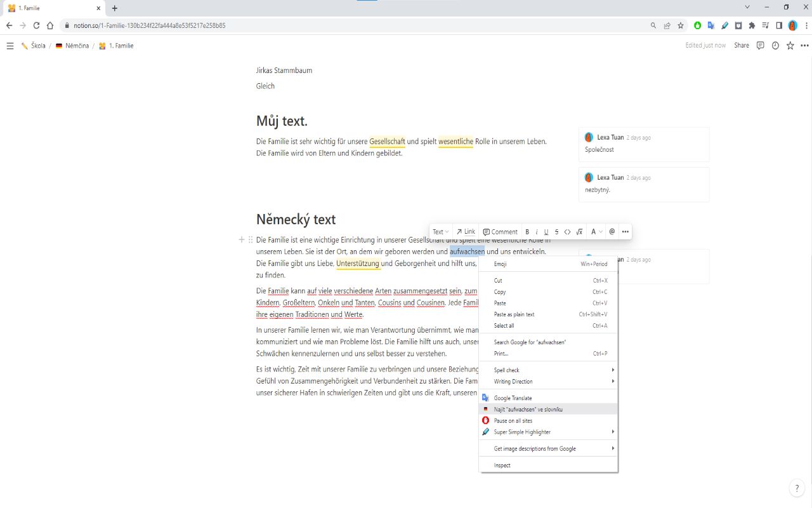Open the text color A dropdown
The image size is (812, 508).
(597, 232)
